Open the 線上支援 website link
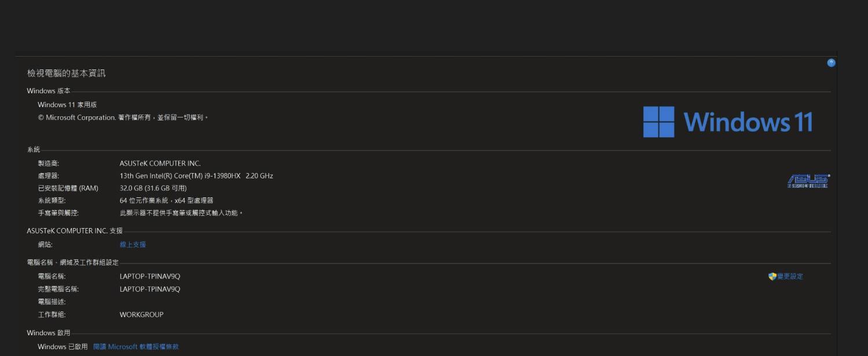 pos(133,244)
